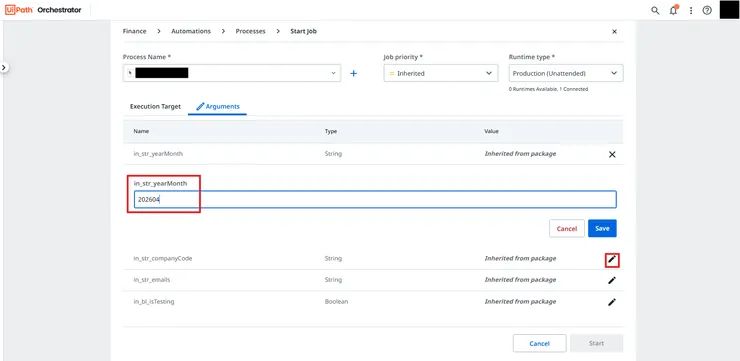Open notifications bell icon
This screenshot has width=740, height=361.
(x=673, y=10)
